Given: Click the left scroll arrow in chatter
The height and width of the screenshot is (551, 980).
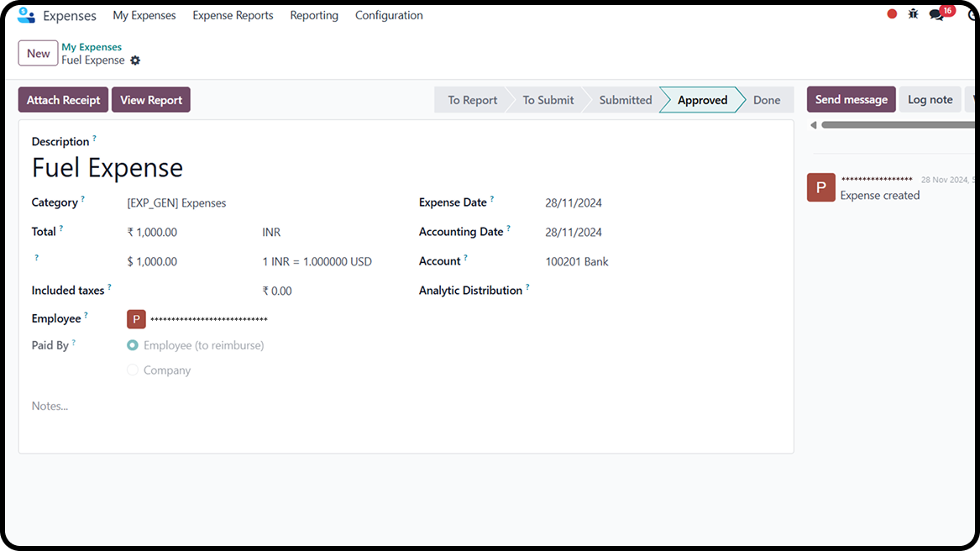Looking at the screenshot, I should [813, 125].
